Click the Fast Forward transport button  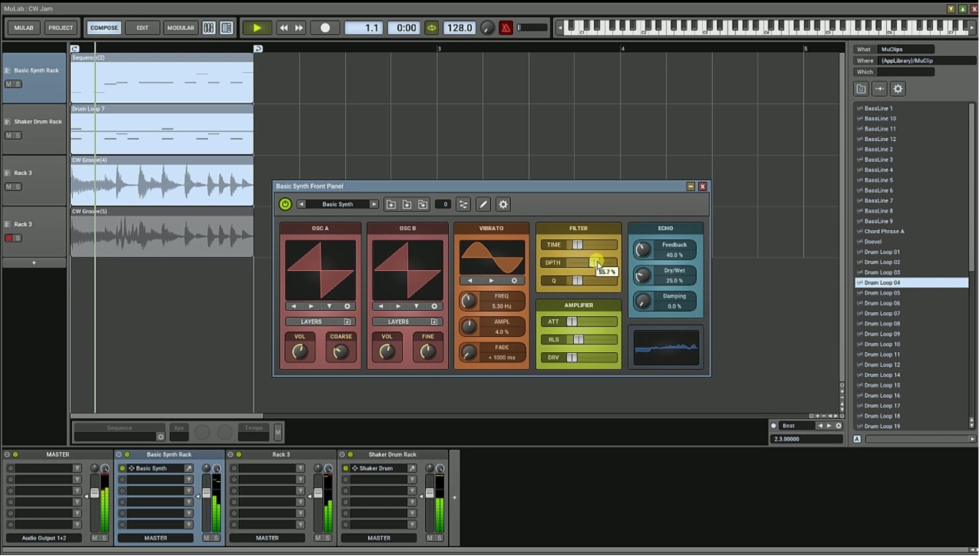[299, 28]
